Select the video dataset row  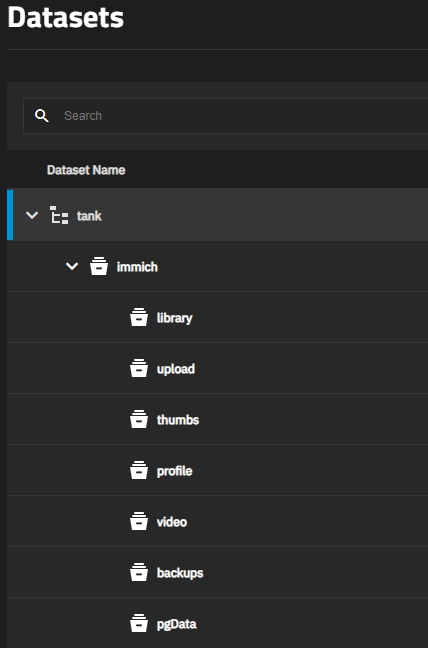(217, 522)
